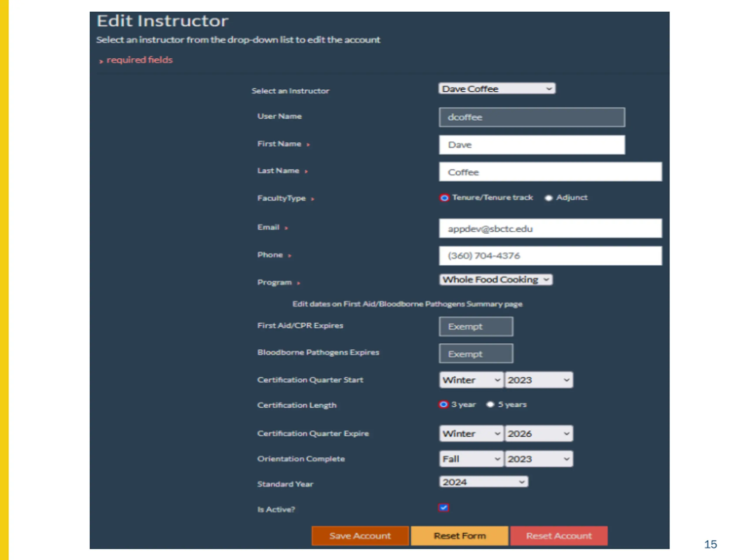Open Certification Quarter Expire year dropdown
Screen dimensions: 747x560
[x=539, y=433]
